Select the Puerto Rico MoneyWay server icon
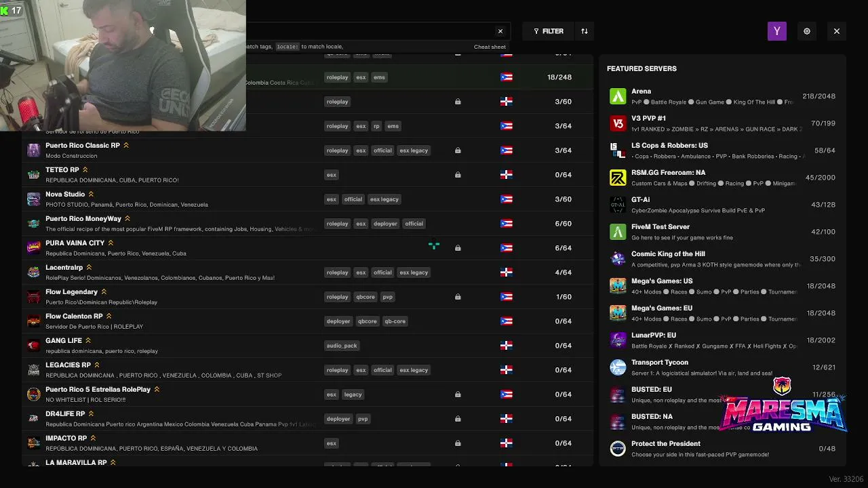 pyautogui.click(x=33, y=224)
